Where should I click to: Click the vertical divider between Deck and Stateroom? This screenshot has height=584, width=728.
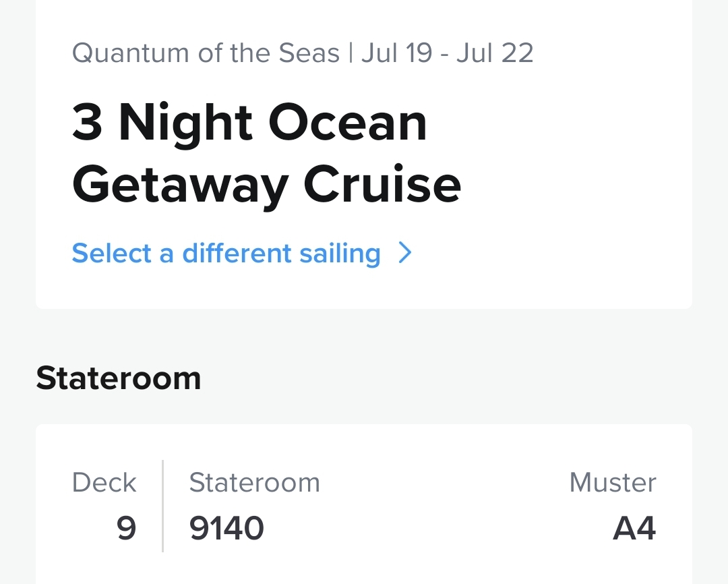(x=163, y=506)
